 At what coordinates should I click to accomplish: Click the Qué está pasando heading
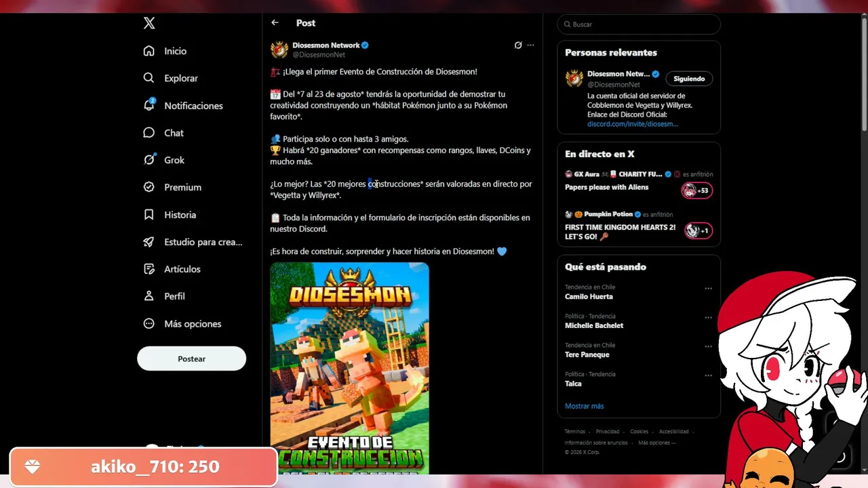click(x=606, y=267)
